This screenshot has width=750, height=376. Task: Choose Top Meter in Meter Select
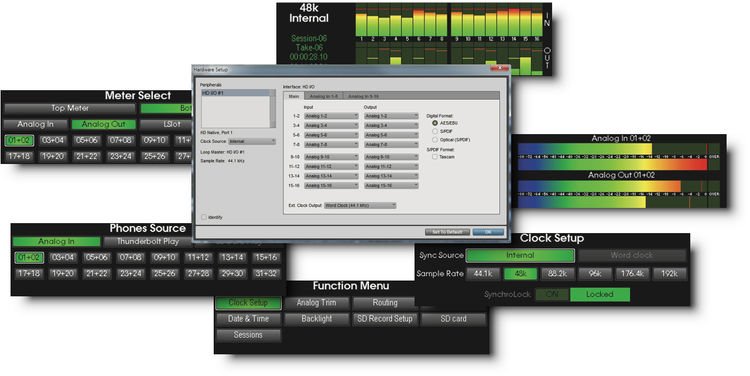coord(70,109)
